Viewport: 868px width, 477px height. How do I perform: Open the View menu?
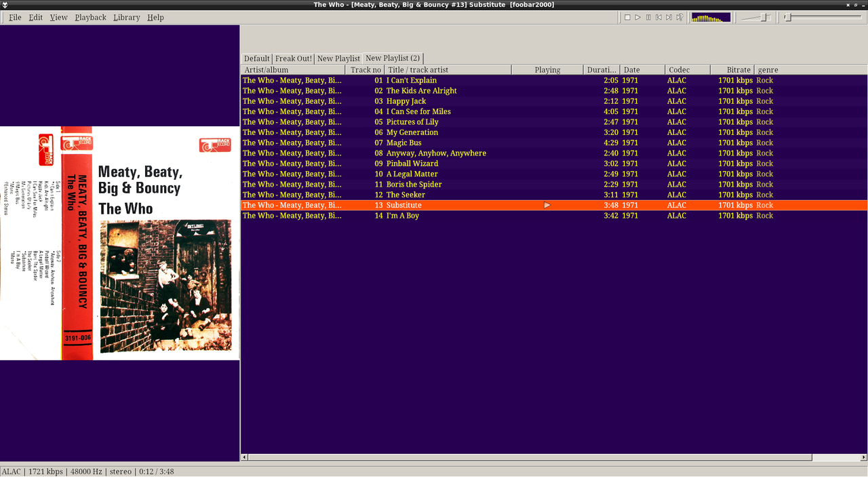pyautogui.click(x=58, y=17)
